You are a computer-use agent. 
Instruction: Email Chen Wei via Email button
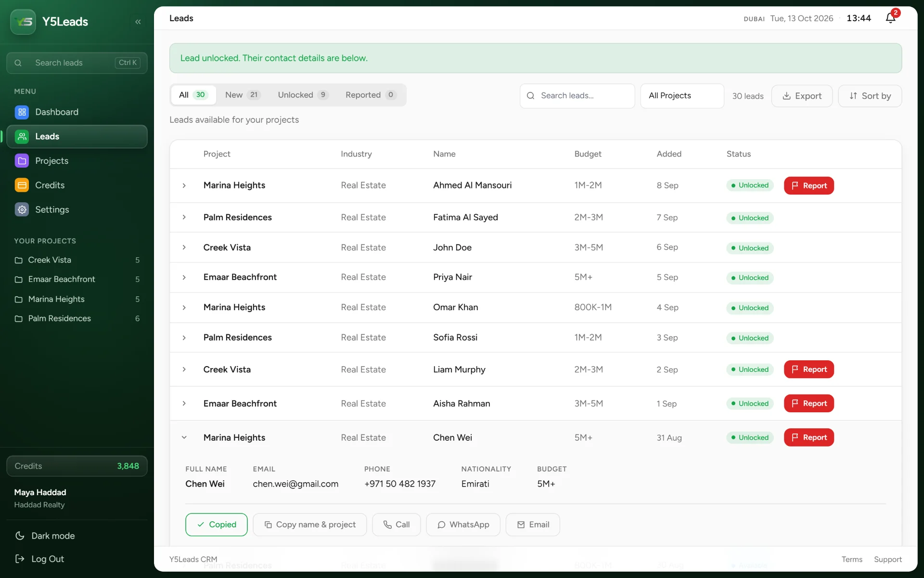(533, 525)
